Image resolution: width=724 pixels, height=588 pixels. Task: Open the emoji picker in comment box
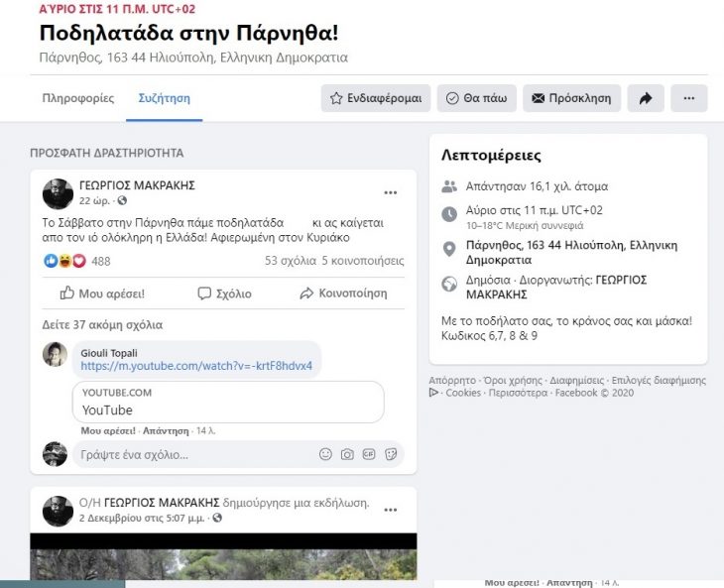(325, 454)
